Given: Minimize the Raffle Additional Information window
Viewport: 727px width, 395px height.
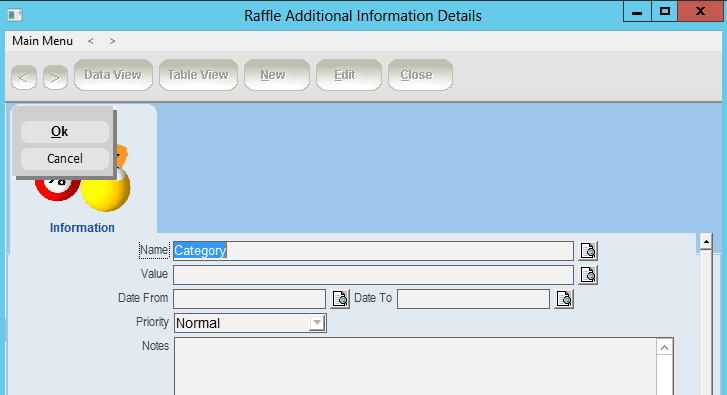Looking at the screenshot, I should click(x=637, y=11).
